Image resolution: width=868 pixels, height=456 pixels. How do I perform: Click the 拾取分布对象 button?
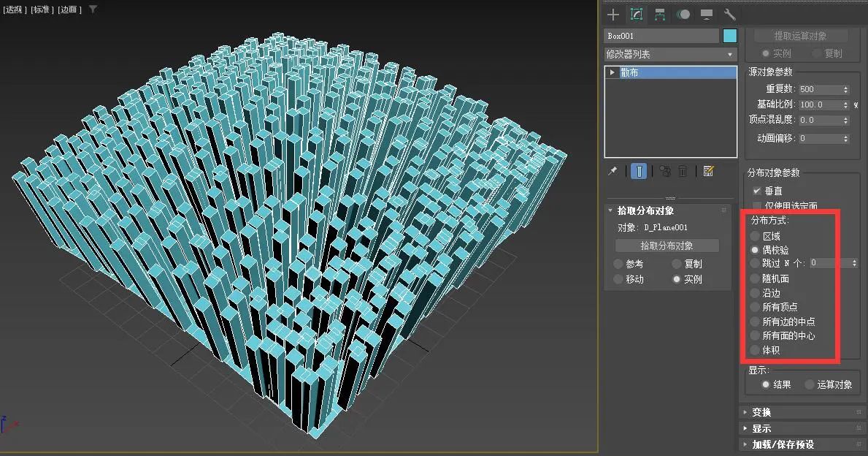click(x=667, y=246)
